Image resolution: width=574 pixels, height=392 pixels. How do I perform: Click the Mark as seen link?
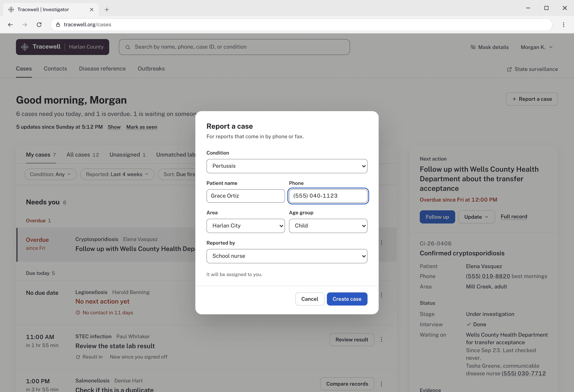pos(142,127)
